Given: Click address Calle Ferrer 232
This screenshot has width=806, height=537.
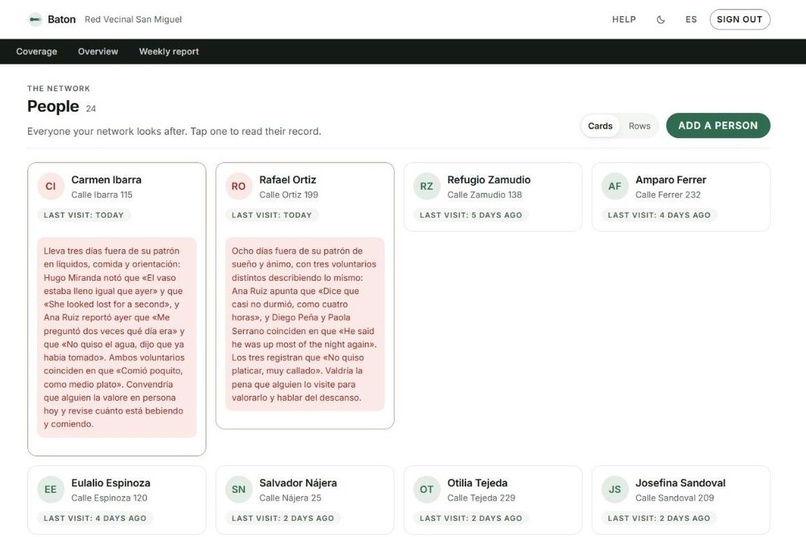Looking at the screenshot, I should 668,195.
